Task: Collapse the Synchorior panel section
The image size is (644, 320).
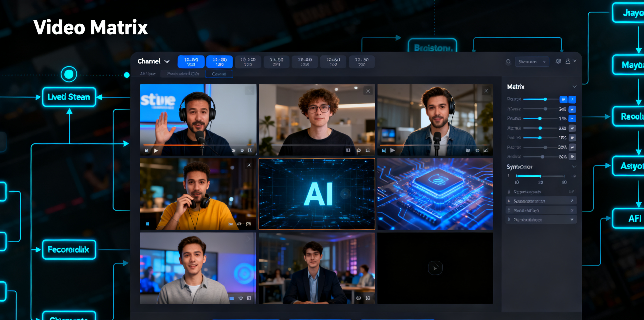Action: coord(574,167)
